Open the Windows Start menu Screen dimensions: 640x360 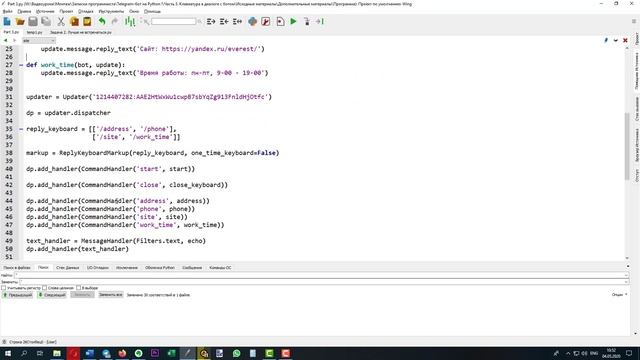(x=8, y=353)
